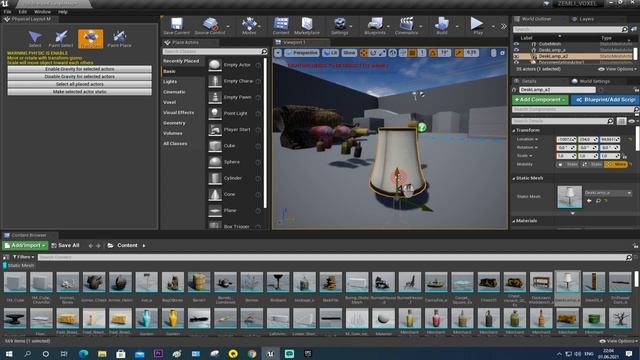Click the Blueprints toolbar icon
This screenshot has width=640, height=360.
pyautogui.click(x=375, y=26)
